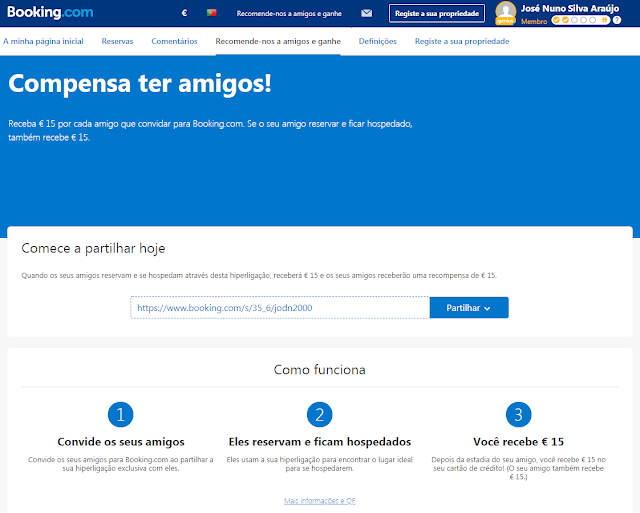Viewport: 640px width, 513px height.
Task: Open the Definições tab
Action: [x=378, y=41]
